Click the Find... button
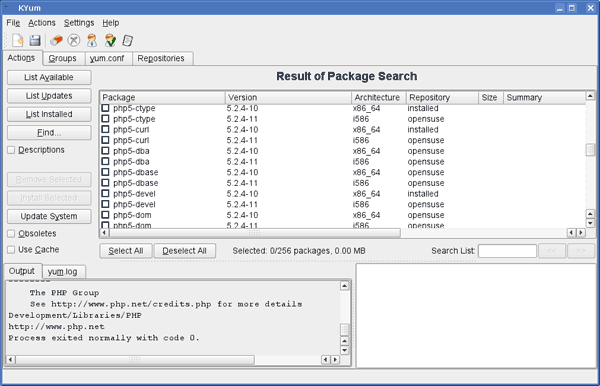This screenshot has height=386, width=600. [49, 133]
